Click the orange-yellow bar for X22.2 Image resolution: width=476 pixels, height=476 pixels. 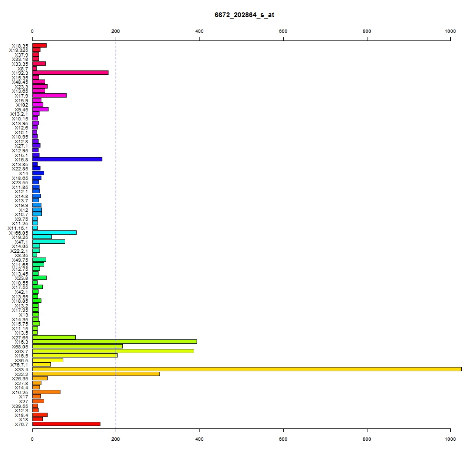tap(96, 374)
